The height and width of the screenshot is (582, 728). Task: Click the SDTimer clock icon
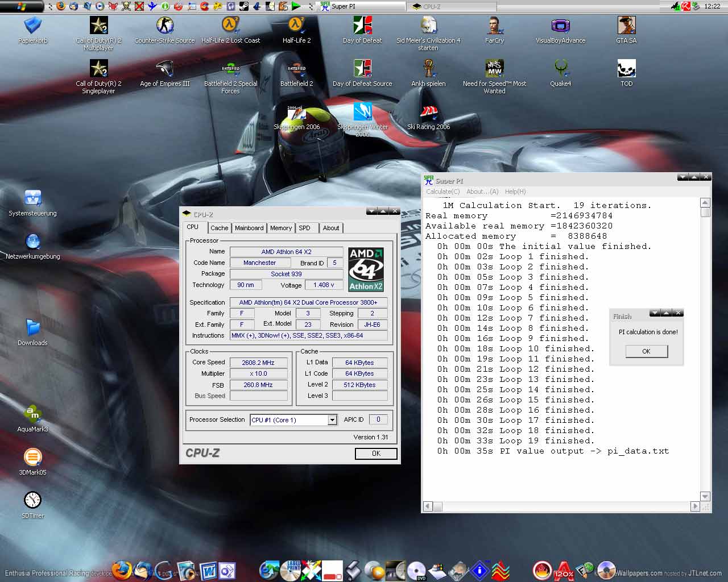click(x=32, y=500)
